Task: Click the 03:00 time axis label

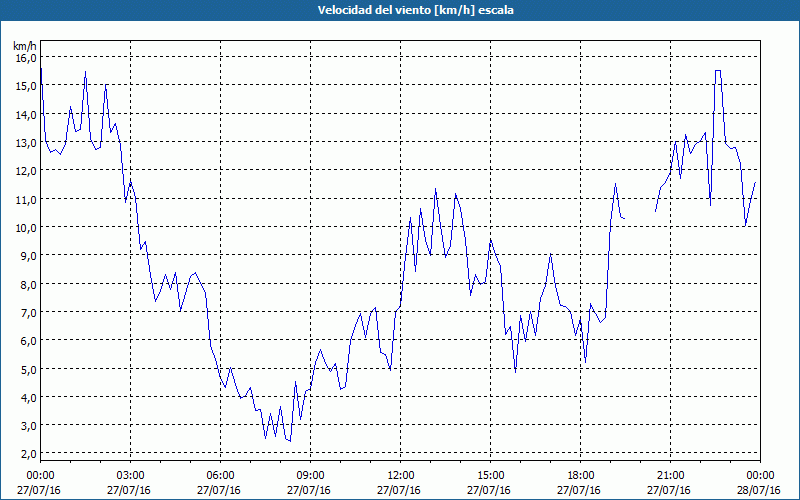Action: pyautogui.click(x=131, y=476)
